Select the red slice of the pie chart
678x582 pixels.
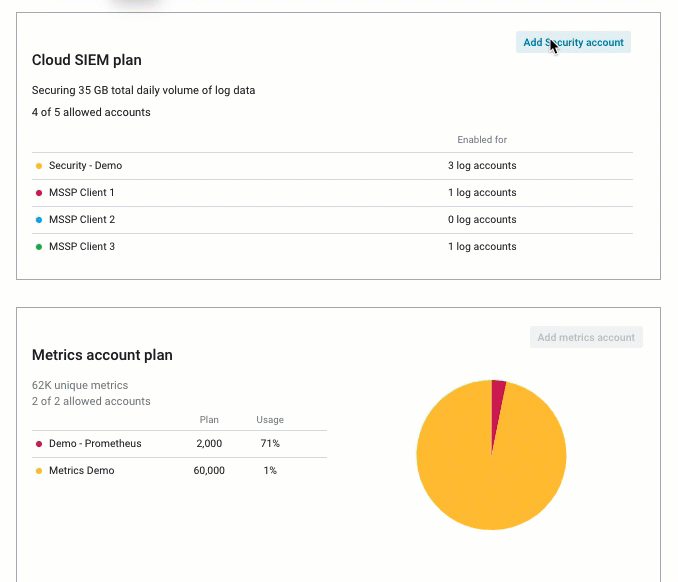click(x=497, y=402)
